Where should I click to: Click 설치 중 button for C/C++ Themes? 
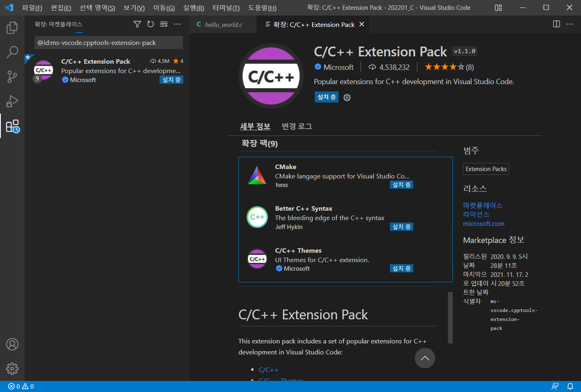point(401,268)
